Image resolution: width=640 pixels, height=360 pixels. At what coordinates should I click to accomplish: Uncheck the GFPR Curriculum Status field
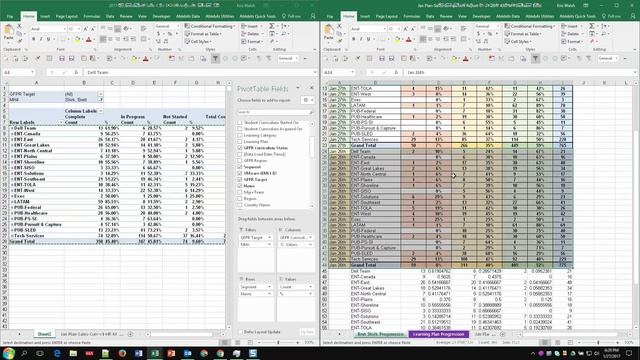240,148
